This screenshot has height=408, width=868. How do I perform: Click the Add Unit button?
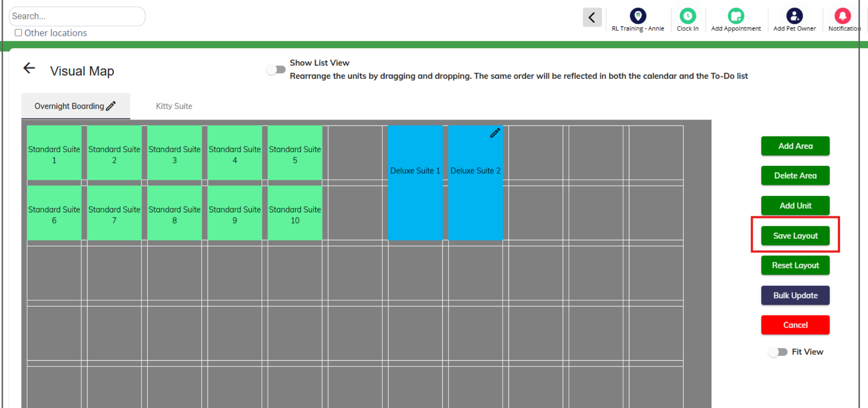point(795,205)
